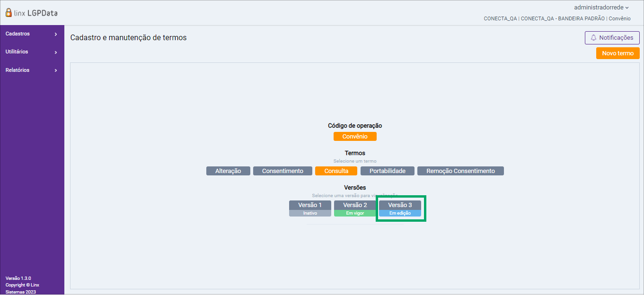Select the highlighted Consulta term
644x295 pixels.
coord(336,171)
